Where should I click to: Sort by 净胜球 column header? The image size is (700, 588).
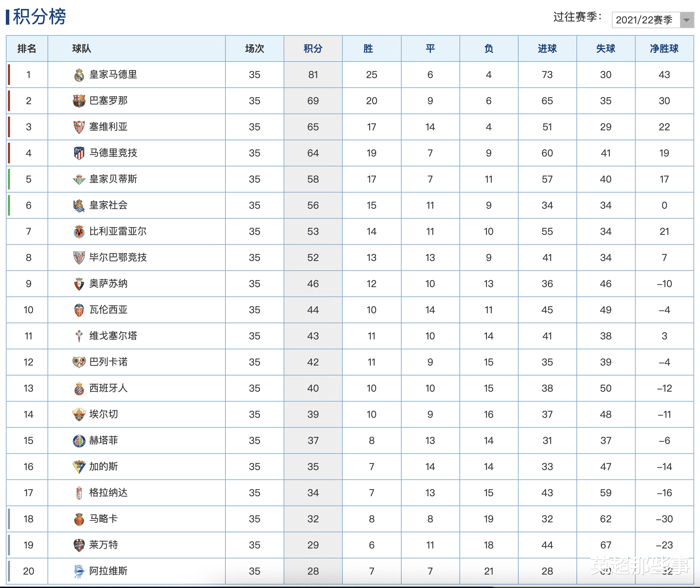[x=664, y=48]
